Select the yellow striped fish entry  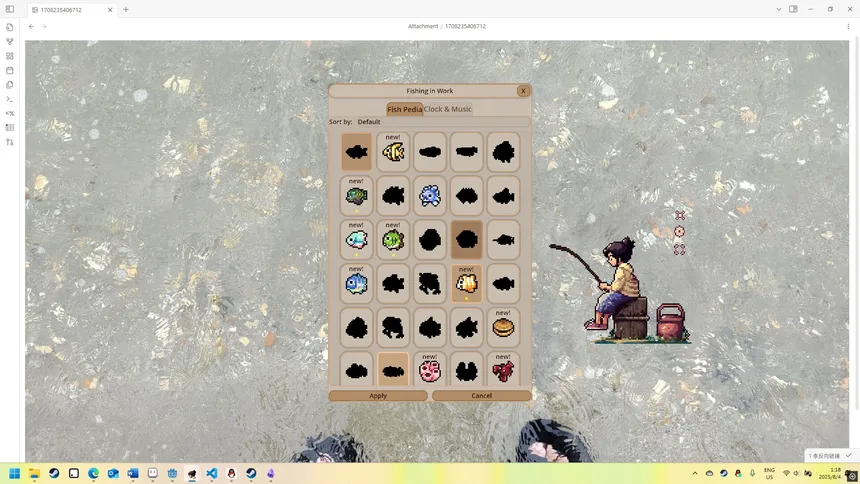393,153
